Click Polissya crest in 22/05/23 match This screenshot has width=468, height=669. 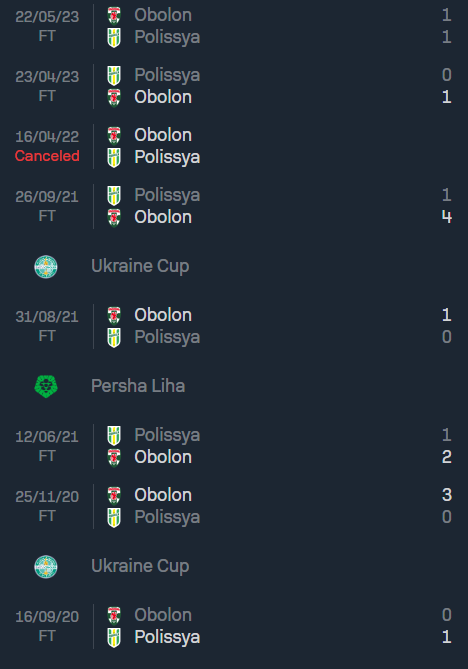pos(114,38)
